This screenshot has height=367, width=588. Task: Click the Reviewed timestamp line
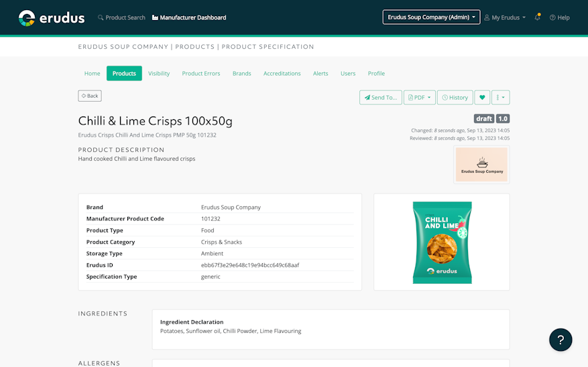(459, 138)
